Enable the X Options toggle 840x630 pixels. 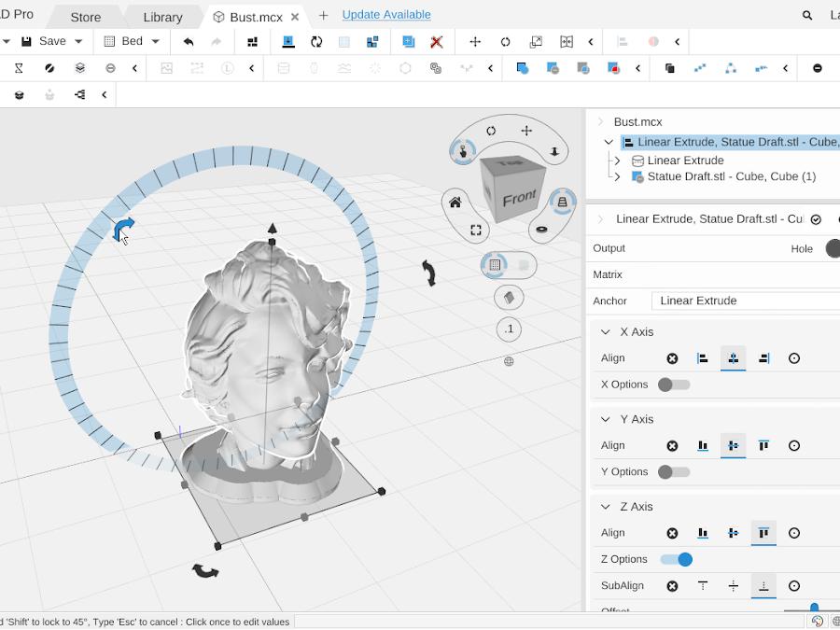[674, 384]
